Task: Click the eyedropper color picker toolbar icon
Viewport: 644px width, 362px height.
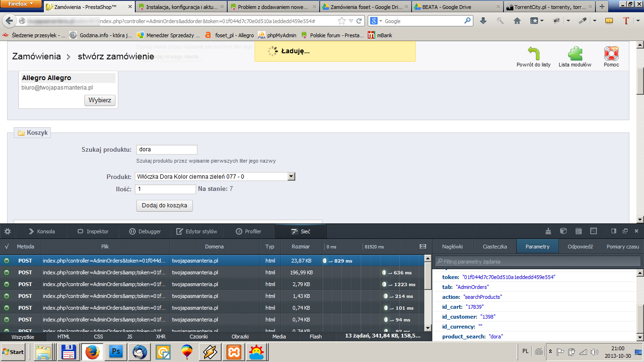Action: coord(583,21)
